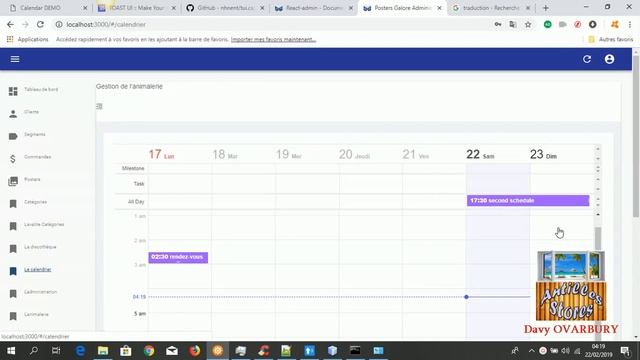Open Task View on the taskbar

click(x=56, y=350)
